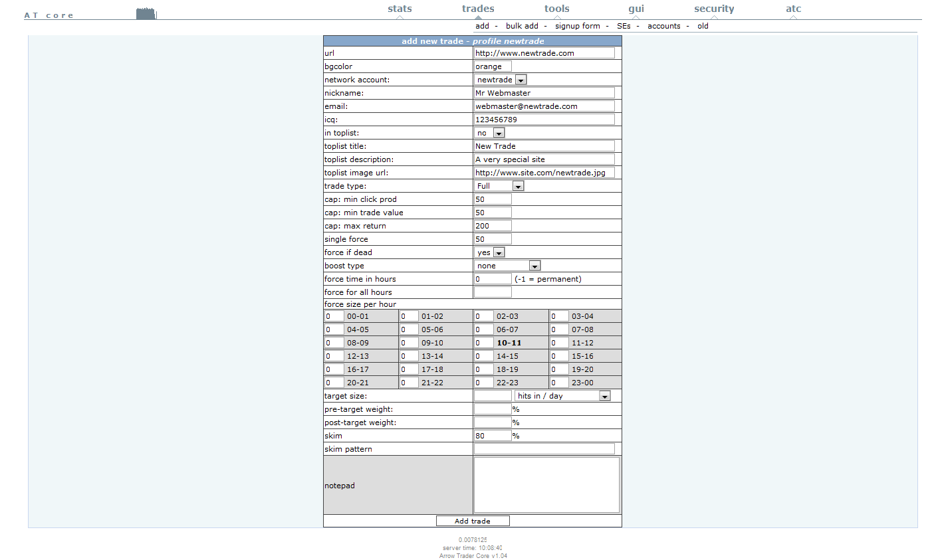Focus the email input field
Image resolution: width=946 pixels, height=560 pixels.
tap(544, 106)
